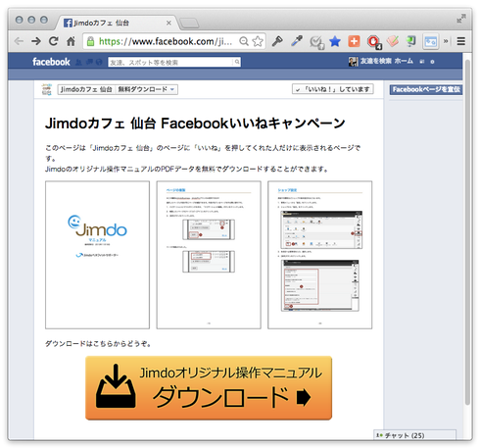Click the green monitor extension icon
The image size is (480, 448).
(x=411, y=41)
